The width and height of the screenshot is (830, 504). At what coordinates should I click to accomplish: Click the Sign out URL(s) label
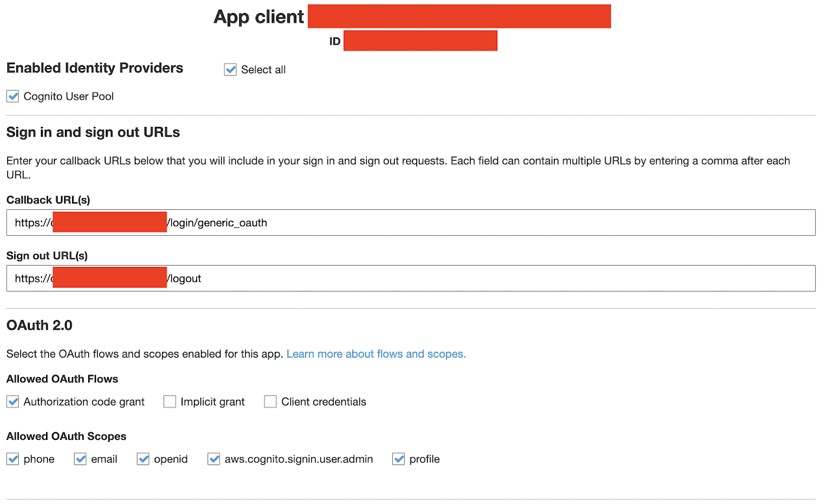coord(47,256)
